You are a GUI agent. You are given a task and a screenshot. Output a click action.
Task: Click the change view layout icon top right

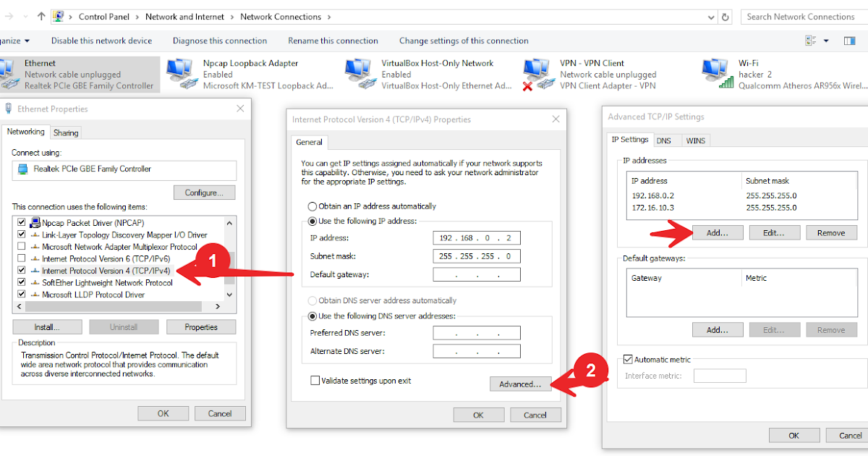pos(811,41)
